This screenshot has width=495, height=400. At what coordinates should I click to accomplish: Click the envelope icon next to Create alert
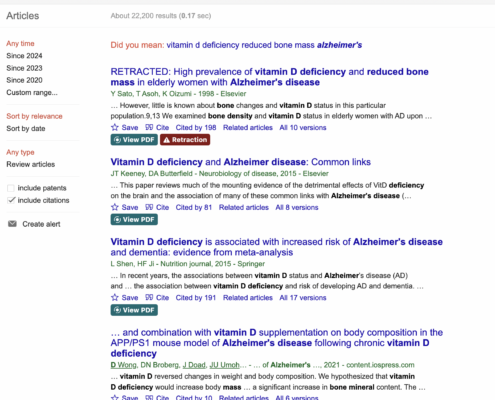pos(12,224)
